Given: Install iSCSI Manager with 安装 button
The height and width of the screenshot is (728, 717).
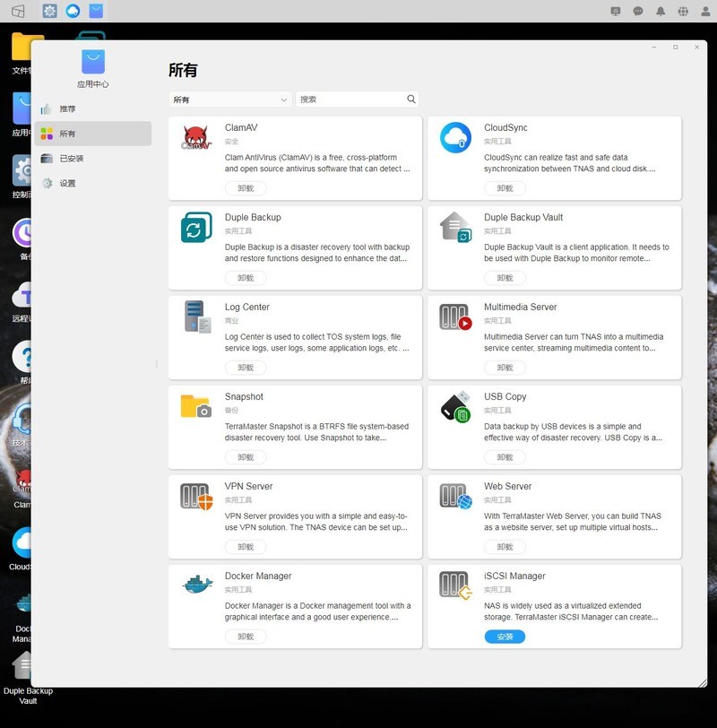Looking at the screenshot, I should pos(505,637).
